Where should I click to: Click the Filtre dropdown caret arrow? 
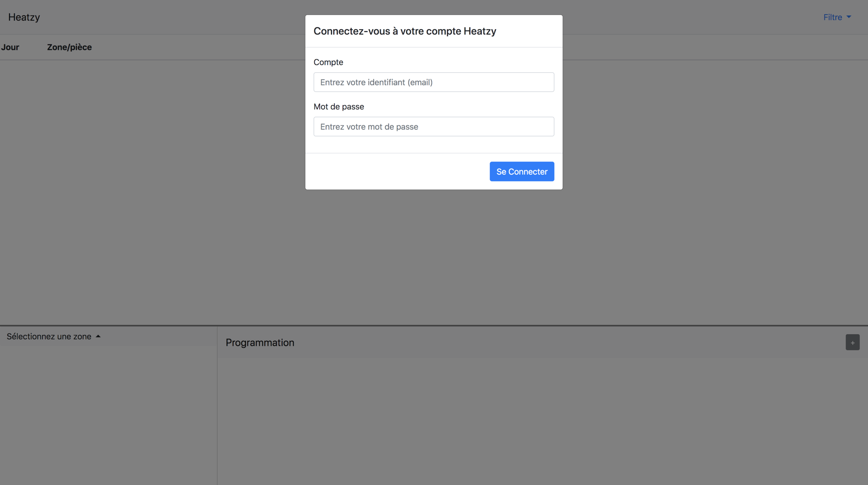coord(849,17)
